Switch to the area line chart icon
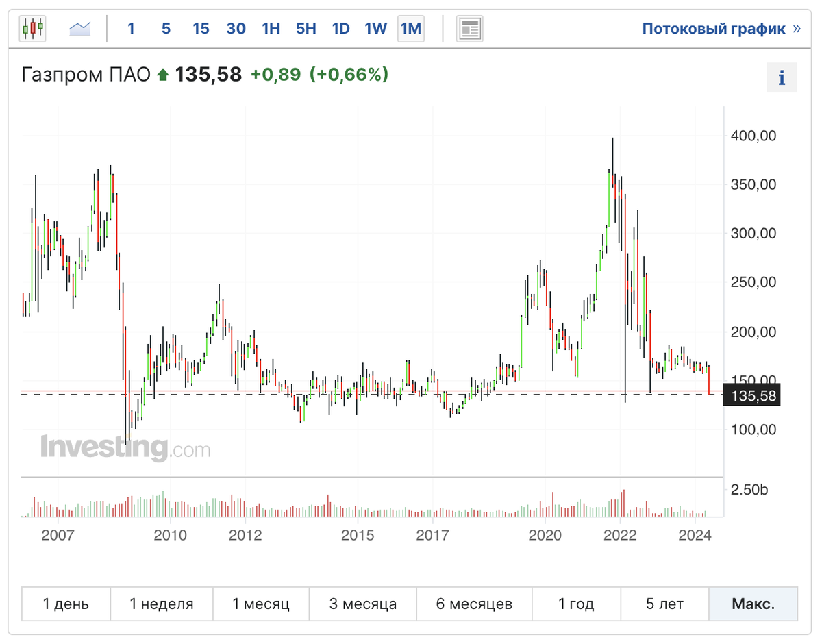The image size is (822, 644). (x=80, y=29)
